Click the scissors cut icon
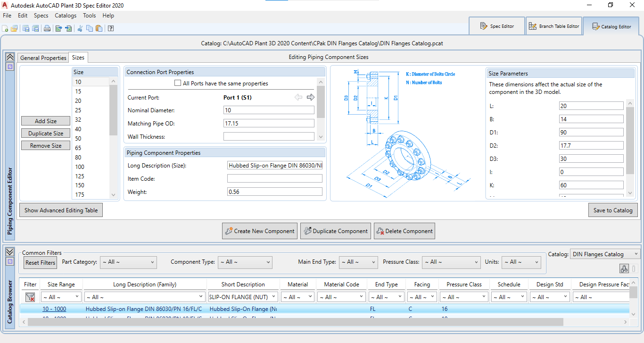 pos(80,28)
